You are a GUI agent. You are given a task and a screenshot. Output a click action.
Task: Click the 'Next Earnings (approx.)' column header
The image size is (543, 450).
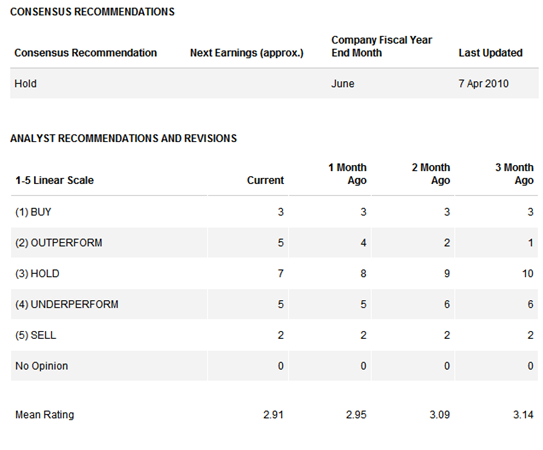point(247,53)
